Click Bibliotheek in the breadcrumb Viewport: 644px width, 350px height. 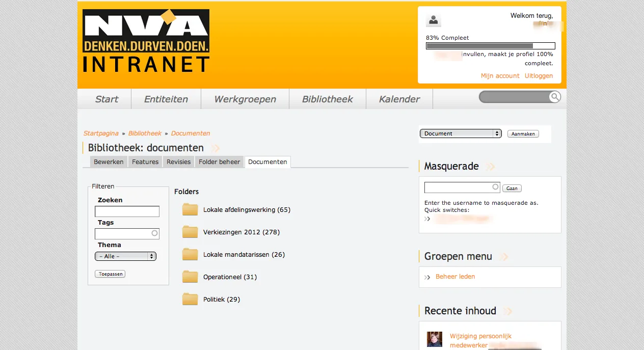[145, 133]
